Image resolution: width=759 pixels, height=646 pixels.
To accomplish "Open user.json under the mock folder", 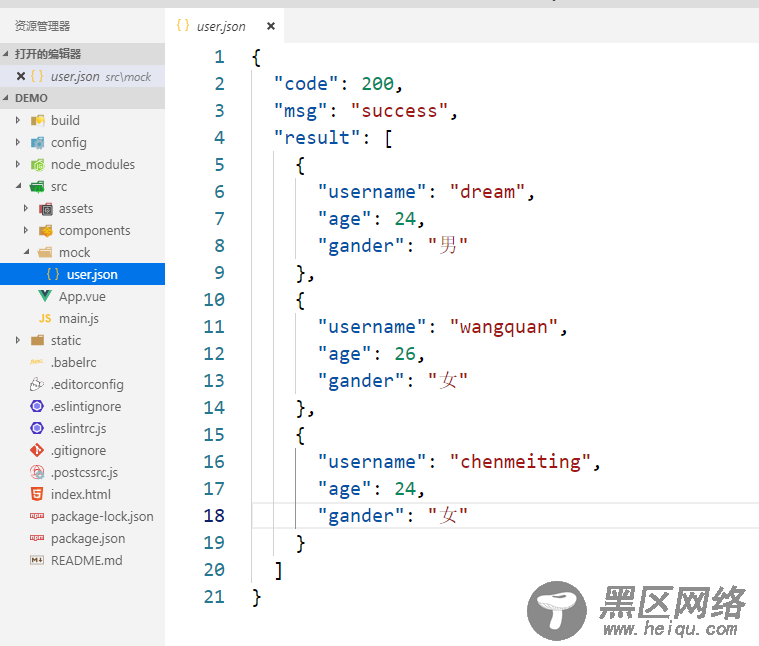I will [82, 274].
